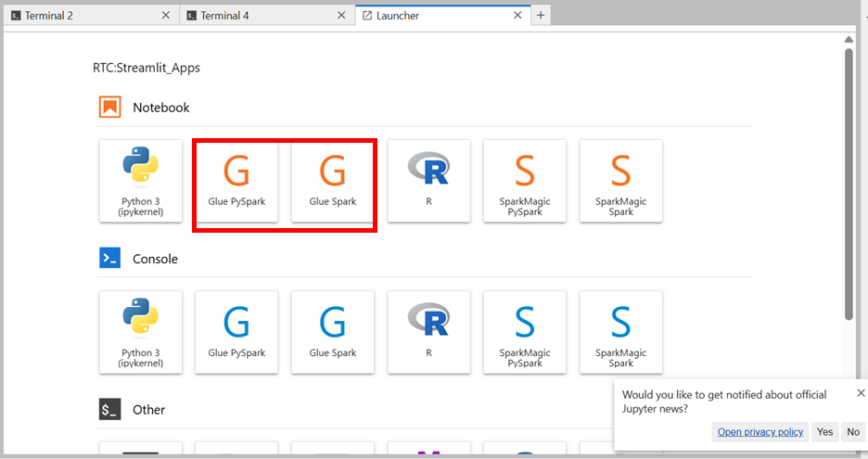Open a new launcher with plus button
The height and width of the screenshot is (459, 868).
(541, 16)
